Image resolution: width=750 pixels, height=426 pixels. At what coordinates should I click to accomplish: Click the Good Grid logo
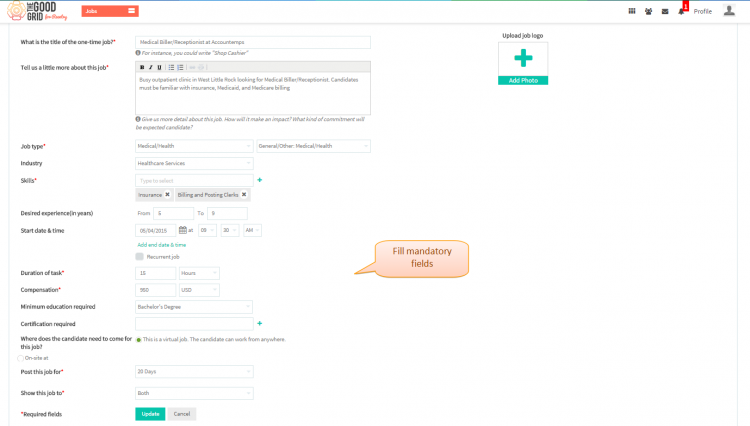37,11
